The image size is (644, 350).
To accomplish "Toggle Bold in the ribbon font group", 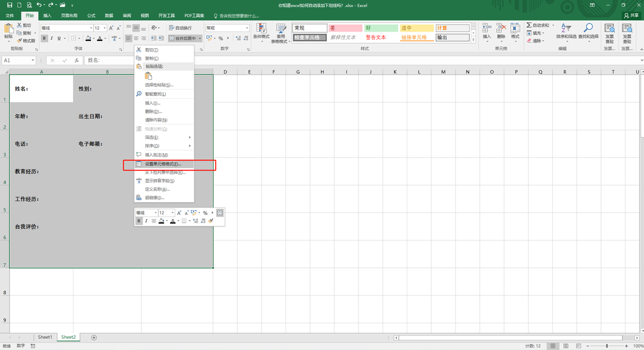I will (45, 38).
